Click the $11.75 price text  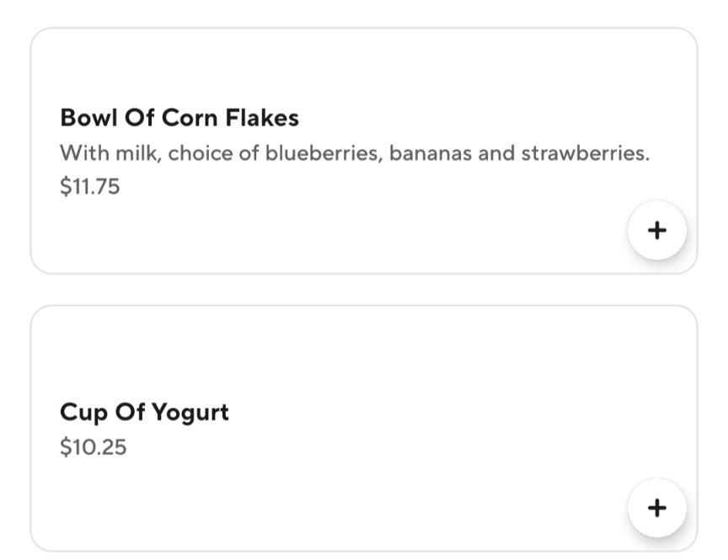point(89,186)
